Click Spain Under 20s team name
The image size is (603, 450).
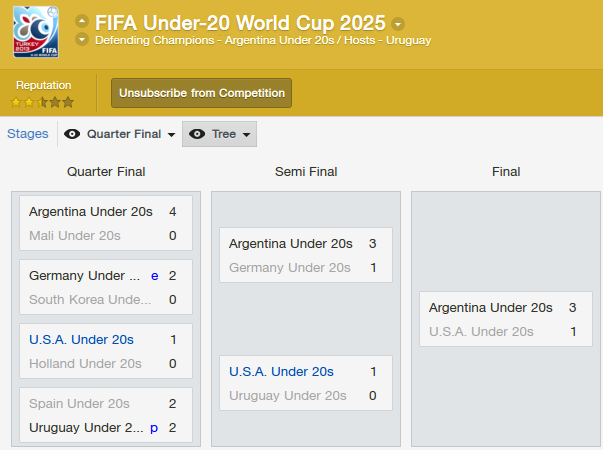click(79, 403)
